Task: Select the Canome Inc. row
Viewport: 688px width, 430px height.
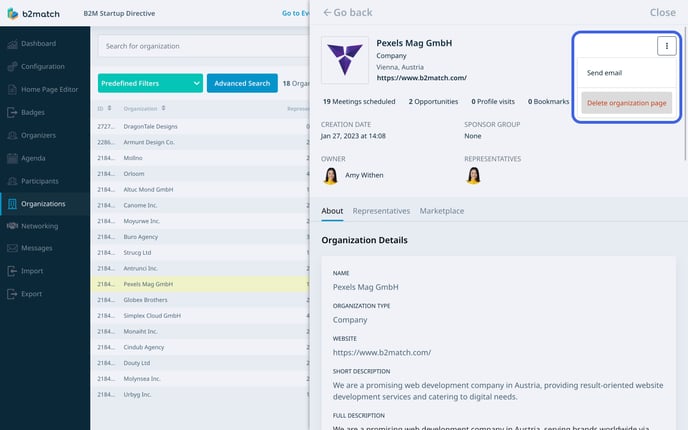Action: (x=200, y=205)
